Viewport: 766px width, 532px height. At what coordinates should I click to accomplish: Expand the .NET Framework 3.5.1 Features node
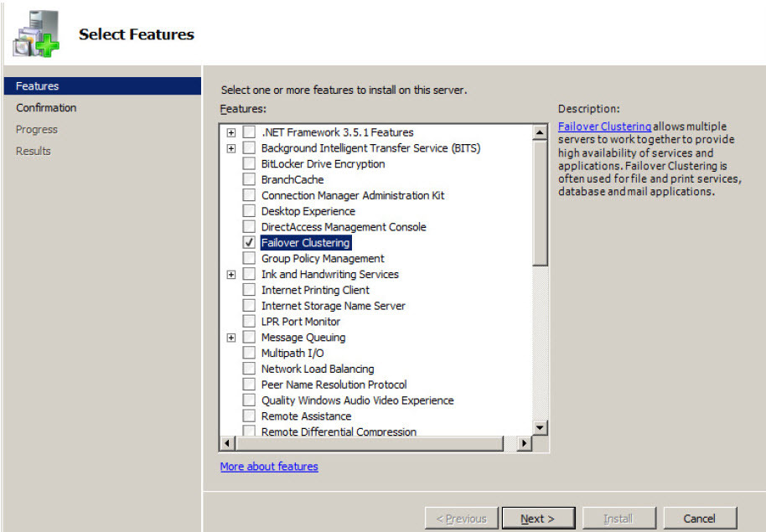[231, 132]
